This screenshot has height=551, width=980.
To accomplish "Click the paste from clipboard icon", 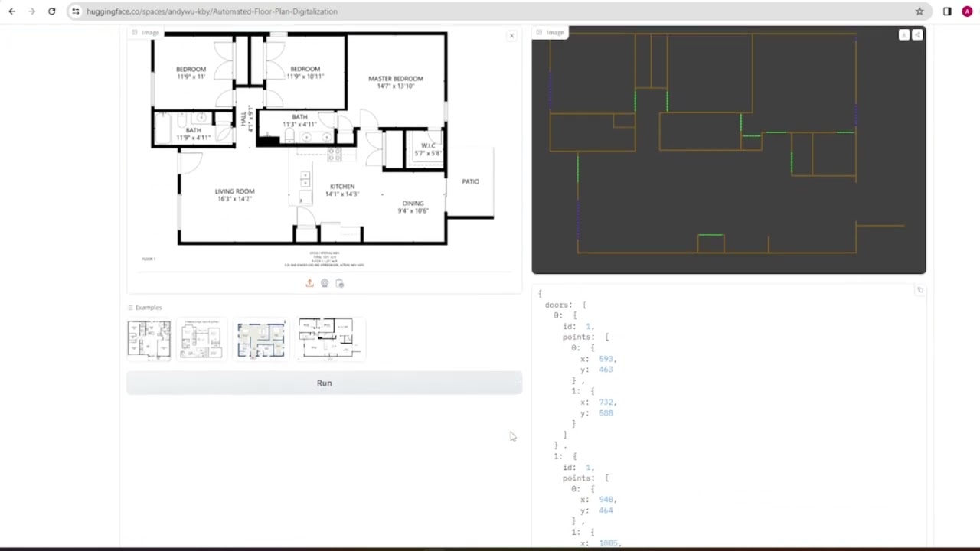I will click(x=340, y=283).
